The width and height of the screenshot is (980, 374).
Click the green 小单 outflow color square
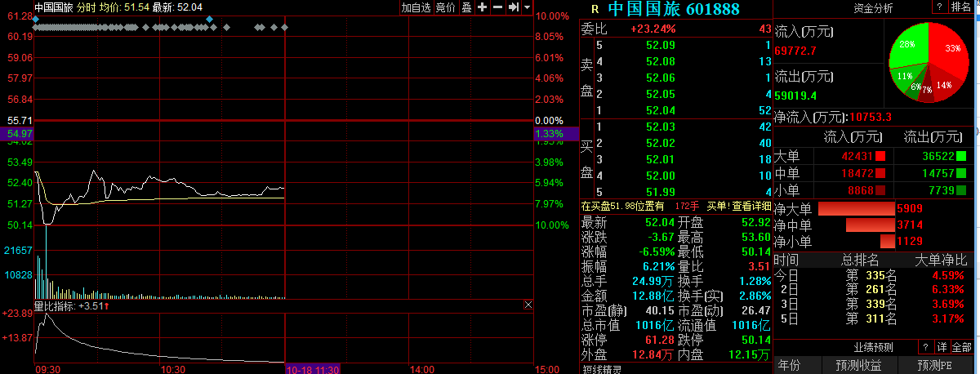[x=962, y=190]
